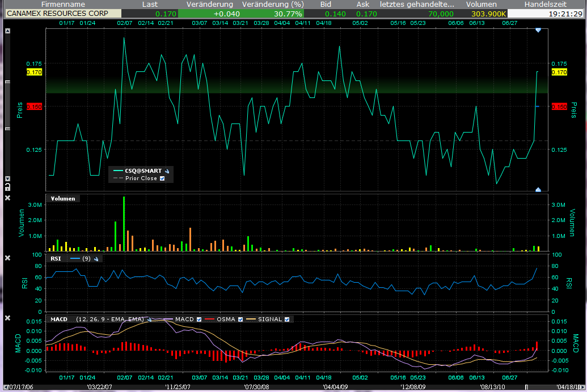
Task: Disable the SIGNAL line checkbox
Action: [286, 319]
